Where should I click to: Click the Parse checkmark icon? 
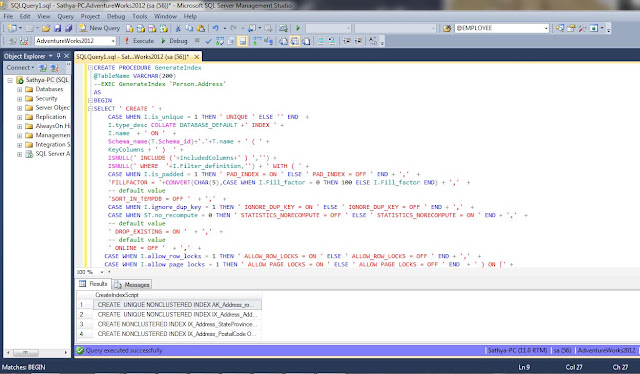pyautogui.click(x=209, y=41)
